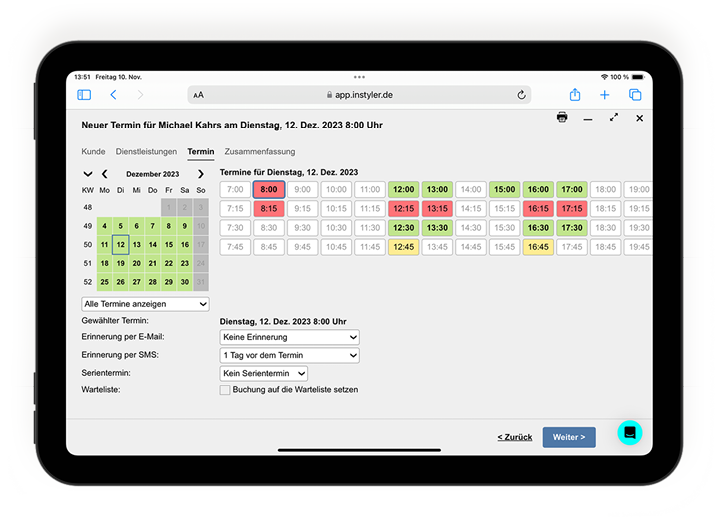716x520 pixels.
Task: Open the chat widget bubble
Action: [x=629, y=432]
